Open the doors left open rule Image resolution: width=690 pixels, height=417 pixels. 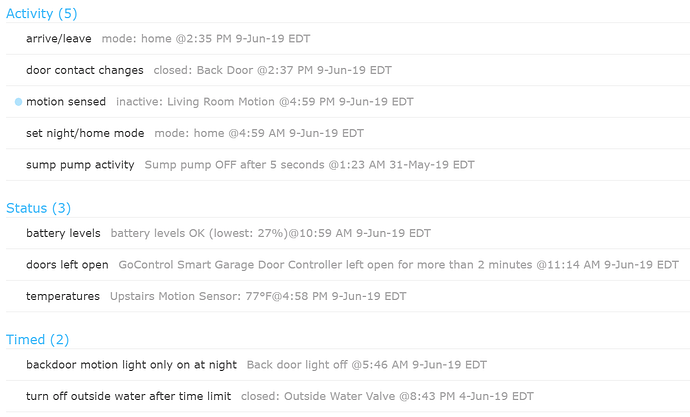tap(67, 265)
